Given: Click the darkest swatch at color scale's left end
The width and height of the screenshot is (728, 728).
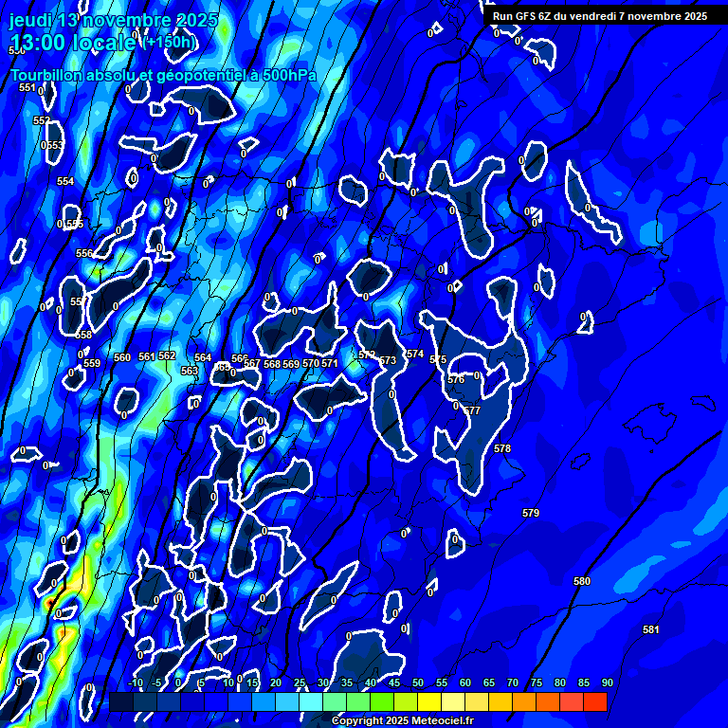Looking at the screenshot, I should (121, 701).
